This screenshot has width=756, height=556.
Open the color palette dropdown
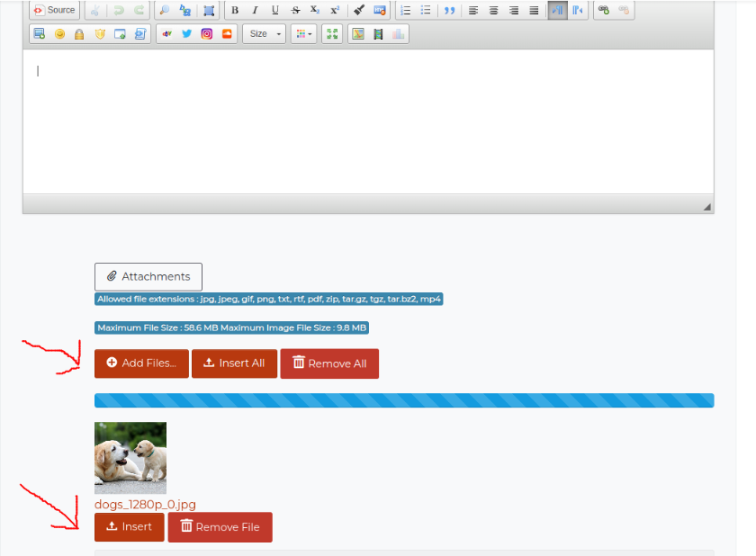point(303,33)
